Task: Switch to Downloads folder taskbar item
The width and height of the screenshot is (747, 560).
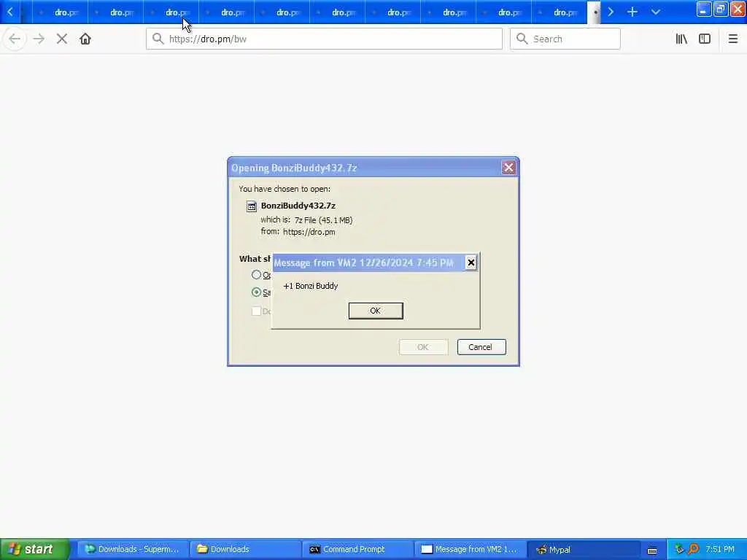Action: [x=245, y=550]
